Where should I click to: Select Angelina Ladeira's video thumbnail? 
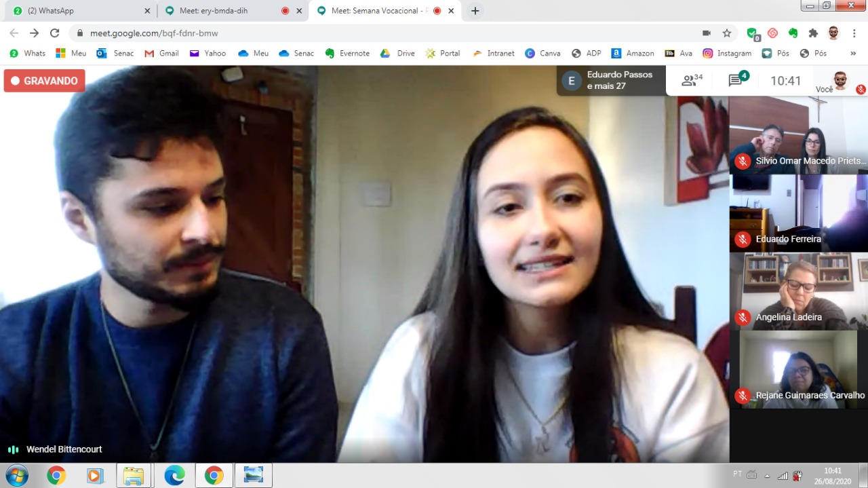[798, 291]
